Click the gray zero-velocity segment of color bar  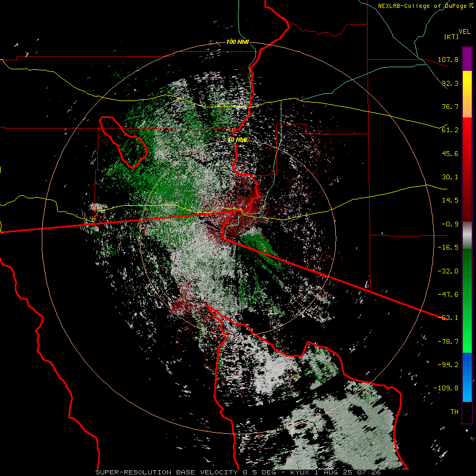(467, 235)
